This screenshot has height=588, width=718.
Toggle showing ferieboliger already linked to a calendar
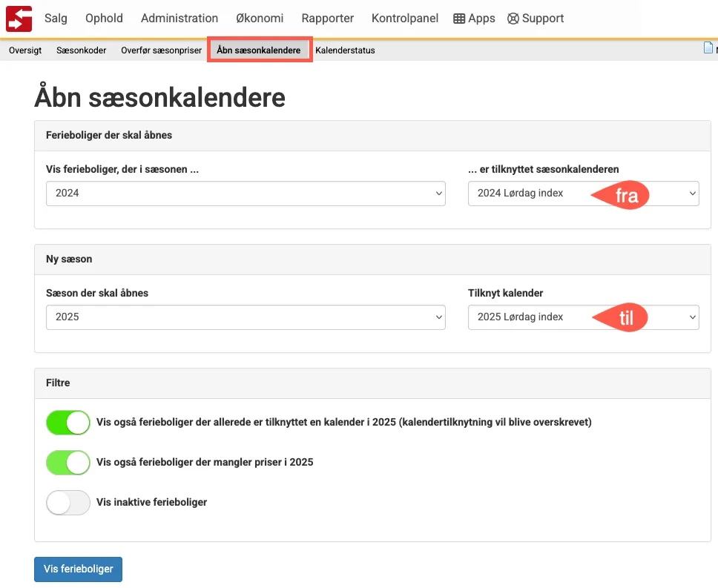(67, 423)
